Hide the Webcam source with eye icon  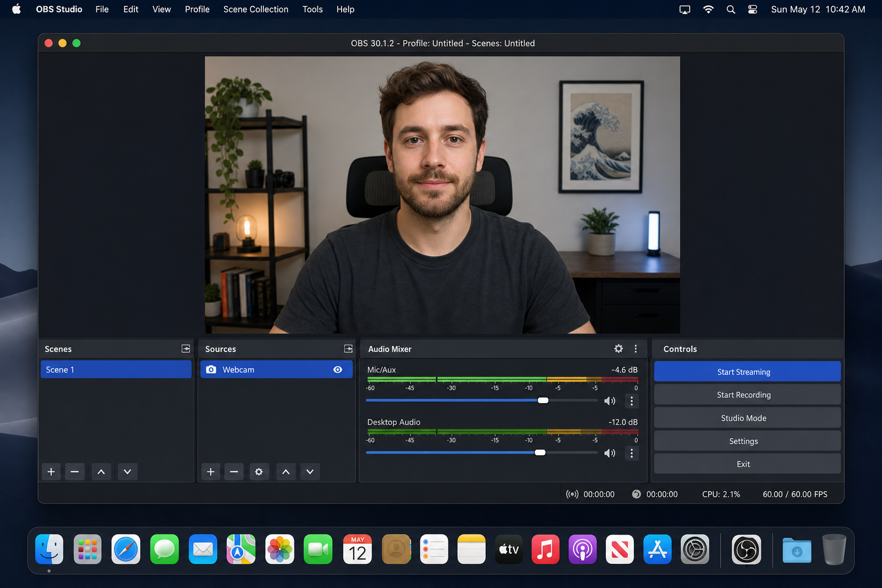tap(338, 369)
